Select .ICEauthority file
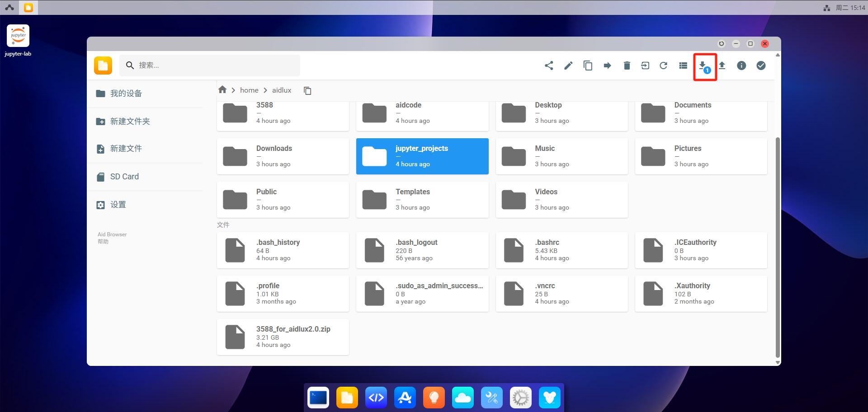Screen dimensions: 868x412 [701, 250]
